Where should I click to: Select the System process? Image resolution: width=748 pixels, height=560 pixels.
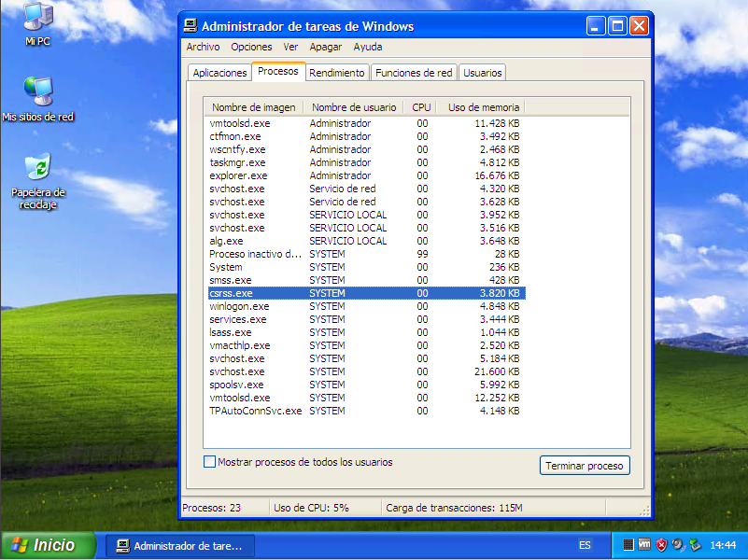point(366,267)
